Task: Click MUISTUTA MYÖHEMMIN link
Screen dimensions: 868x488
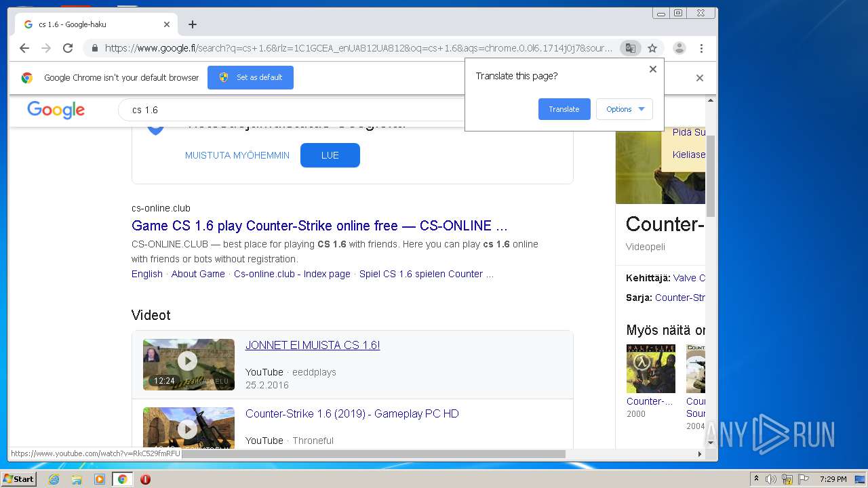Action: click(x=237, y=155)
